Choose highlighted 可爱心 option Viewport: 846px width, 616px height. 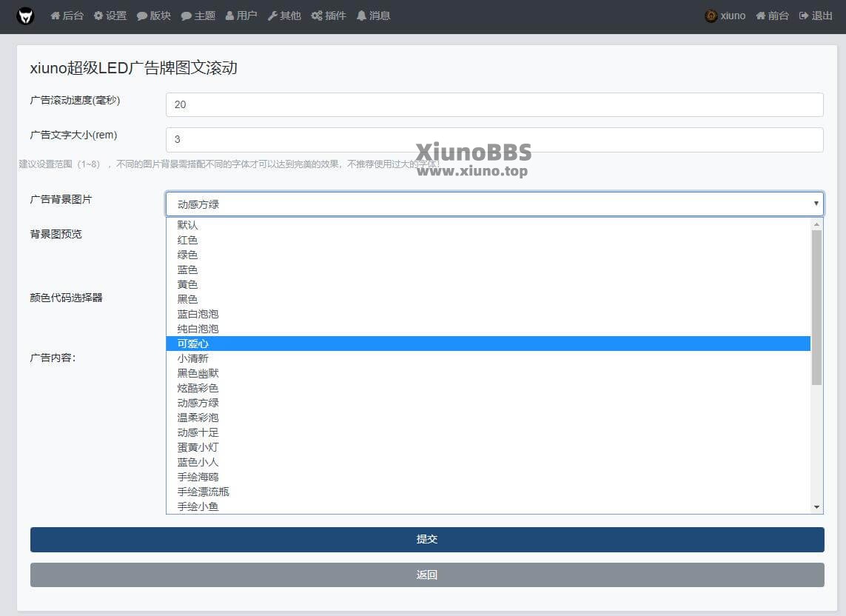[x=489, y=344]
